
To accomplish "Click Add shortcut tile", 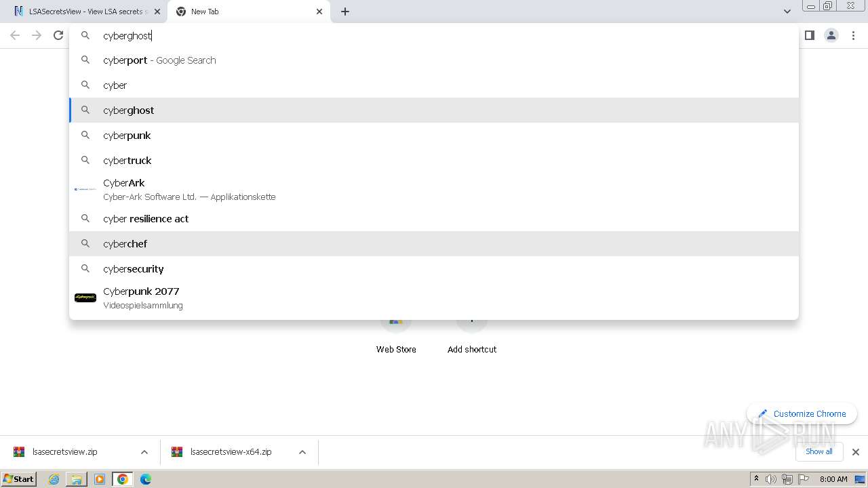I will (x=472, y=335).
